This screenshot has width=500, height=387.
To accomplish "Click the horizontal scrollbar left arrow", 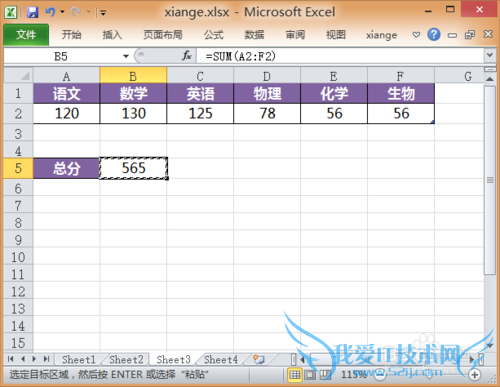I will coord(302,359).
